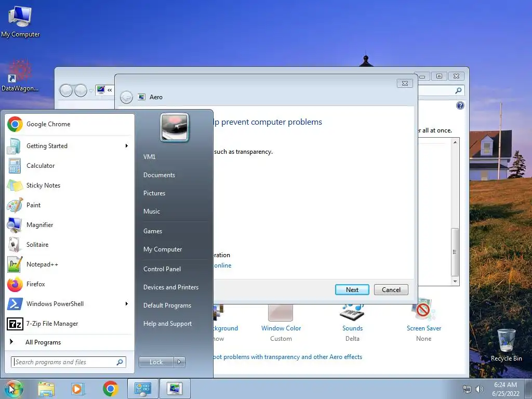Open VM1 user folder
Viewport: 532px width, 399px height.
[149, 157]
